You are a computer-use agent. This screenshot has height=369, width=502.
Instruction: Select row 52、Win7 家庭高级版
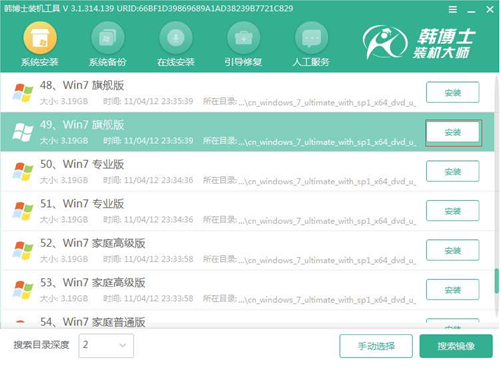click(x=247, y=251)
